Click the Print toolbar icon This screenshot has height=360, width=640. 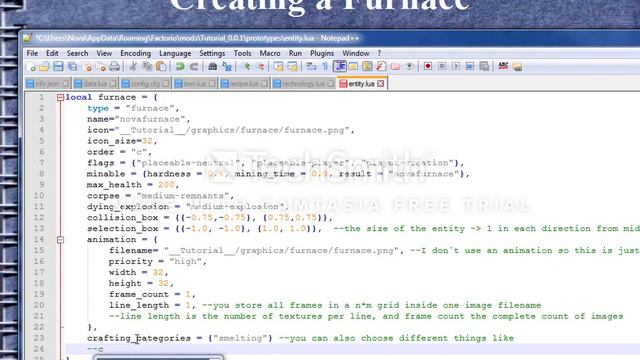point(115,67)
